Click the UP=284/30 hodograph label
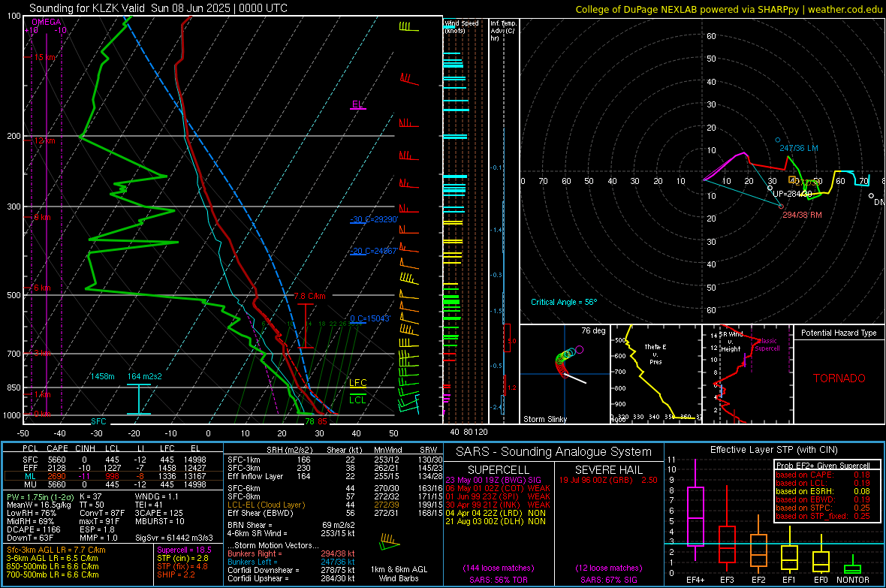Screen dimensions: 886x588 [x=792, y=194]
